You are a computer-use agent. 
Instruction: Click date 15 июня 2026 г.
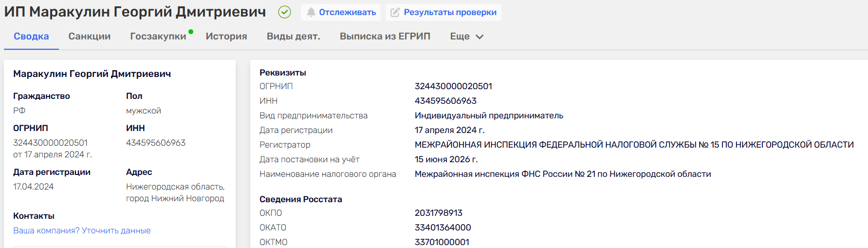pyautogui.click(x=446, y=159)
